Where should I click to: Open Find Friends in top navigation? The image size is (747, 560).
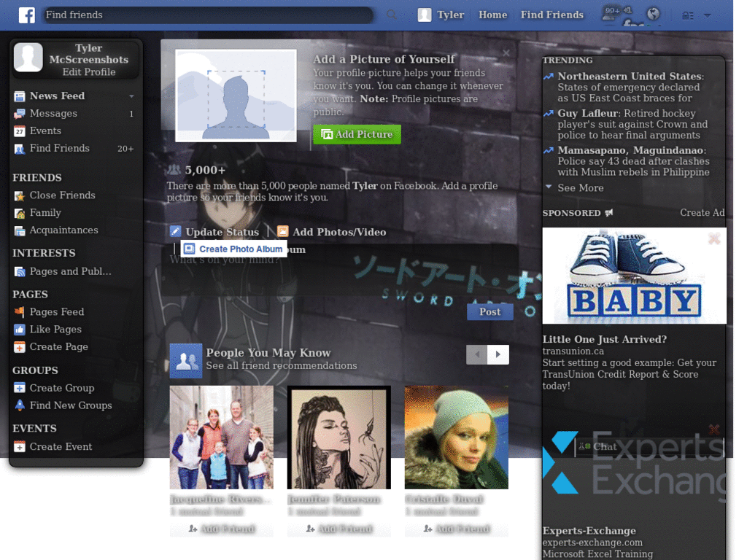[x=551, y=15]
